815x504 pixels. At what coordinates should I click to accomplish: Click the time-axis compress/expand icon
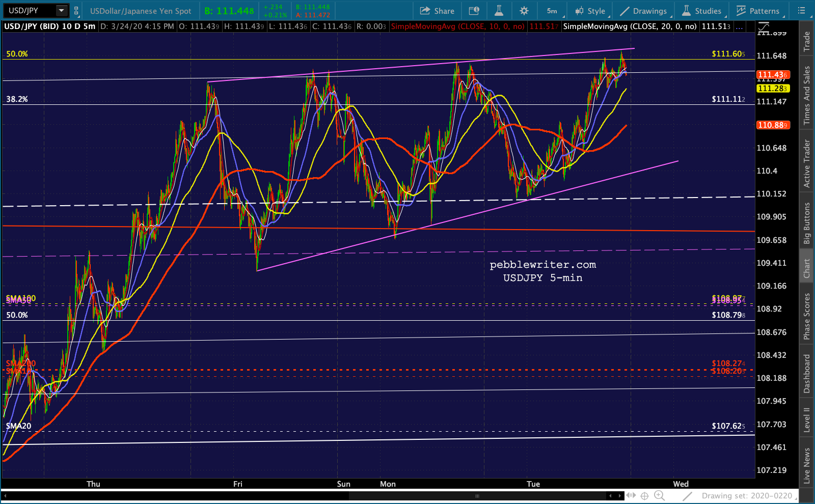point(632,495)
